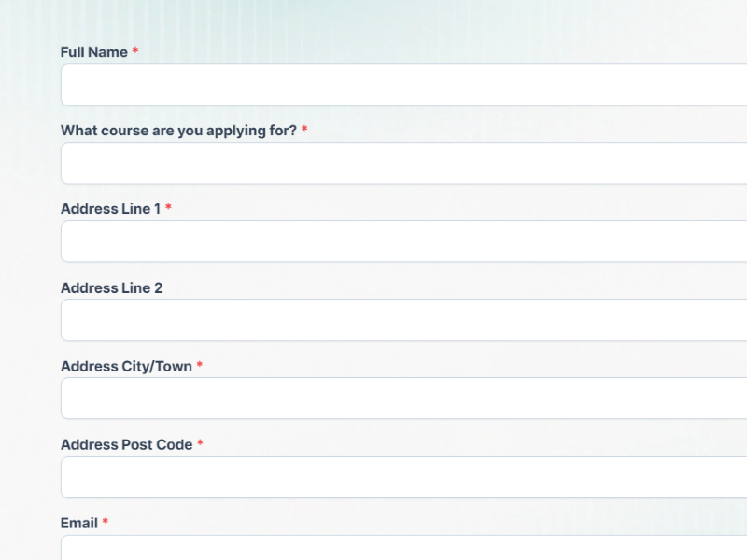Image resolution: width=747 pixels, height=560 pixels.
Task: Focus the Address City/Town input box
Action: point(403,399)
